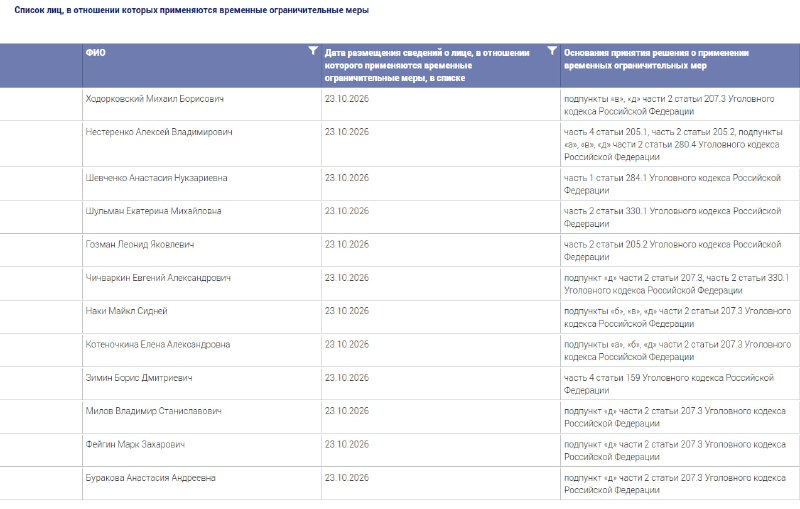Select the name Гозман Леонид Яковлевич

click(140, 245)
